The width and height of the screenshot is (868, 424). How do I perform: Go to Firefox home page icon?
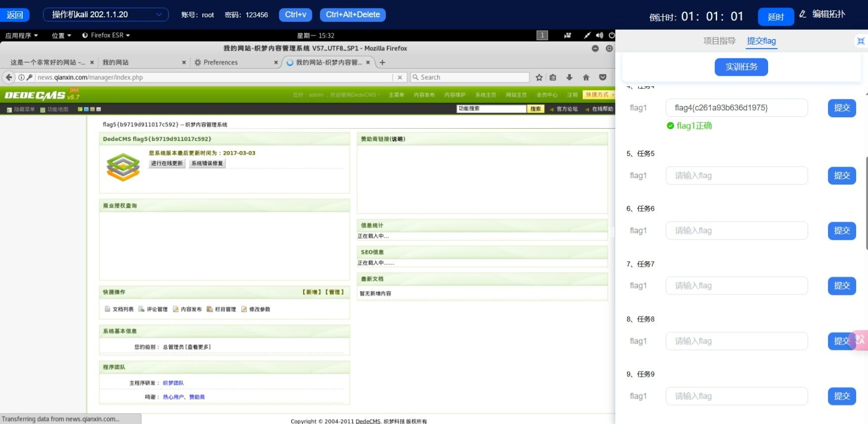586,77
